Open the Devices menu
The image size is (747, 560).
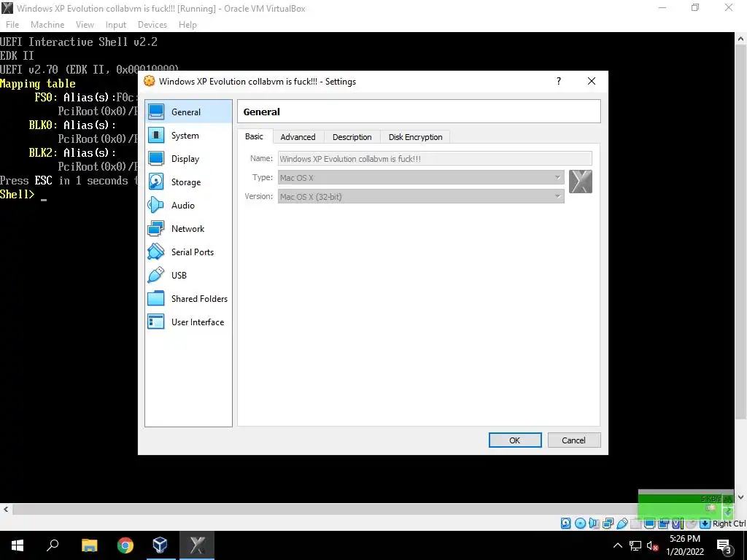152,25
